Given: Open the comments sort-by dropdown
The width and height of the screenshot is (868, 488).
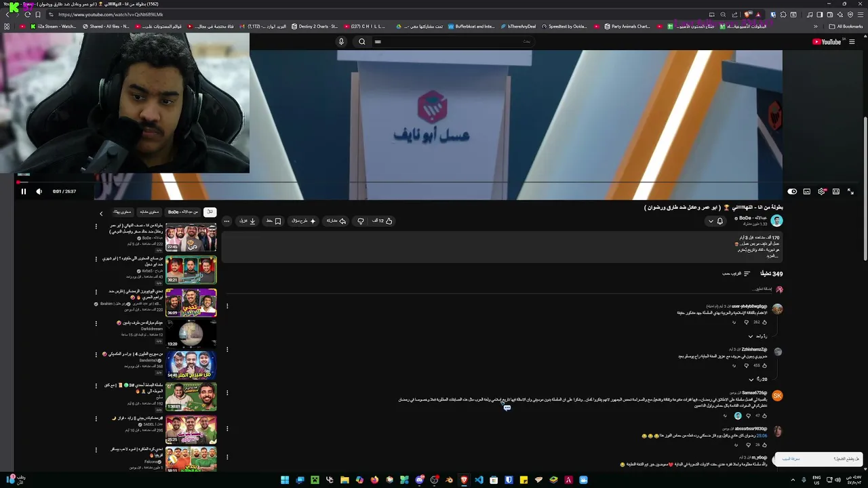Looking at the screenshot, I should (x=736, y=274).
